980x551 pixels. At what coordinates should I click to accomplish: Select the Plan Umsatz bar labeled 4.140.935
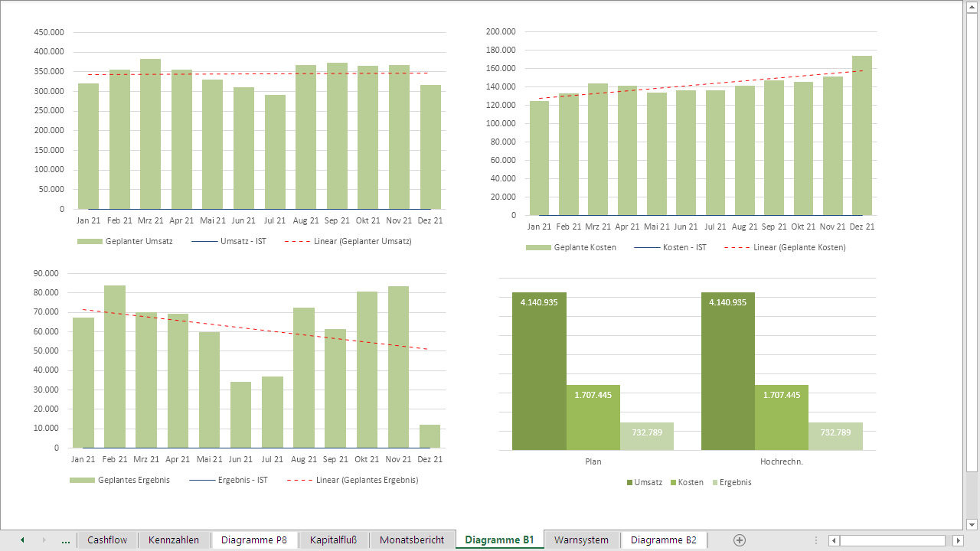click(x=539, y=371)
